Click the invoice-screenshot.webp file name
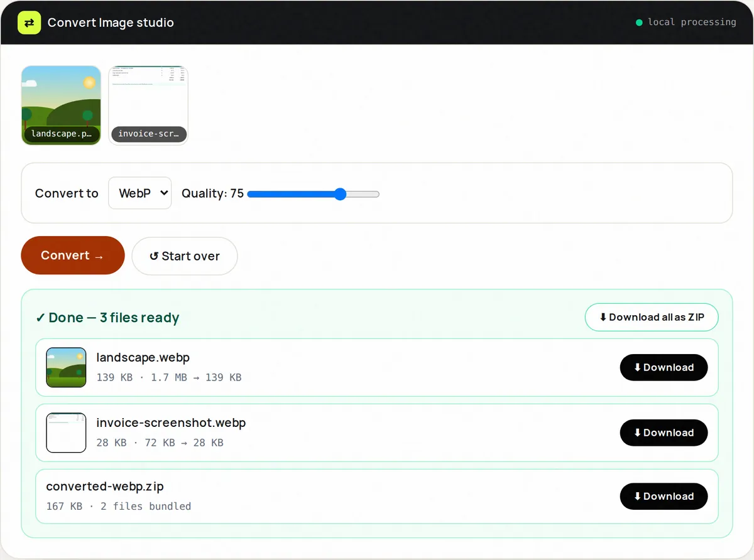The height and width of the screenshot is (560, 754). (171, 423)
